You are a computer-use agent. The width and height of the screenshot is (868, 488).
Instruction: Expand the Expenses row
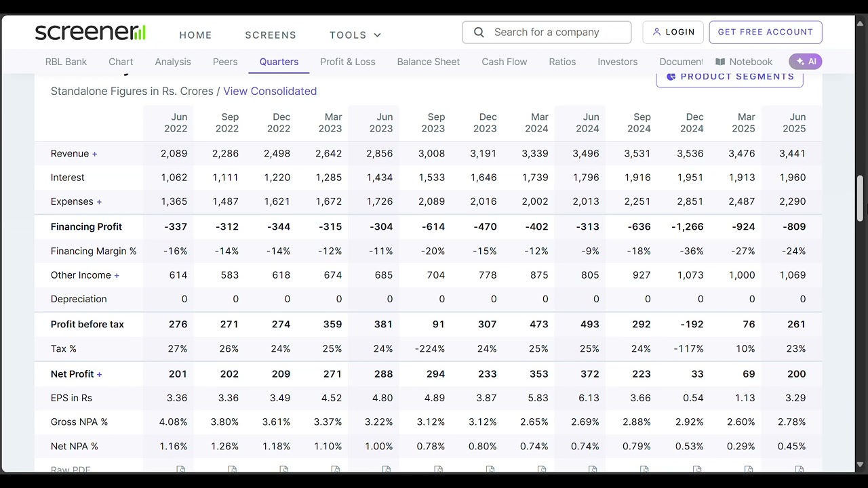click(x=99, y=202)
